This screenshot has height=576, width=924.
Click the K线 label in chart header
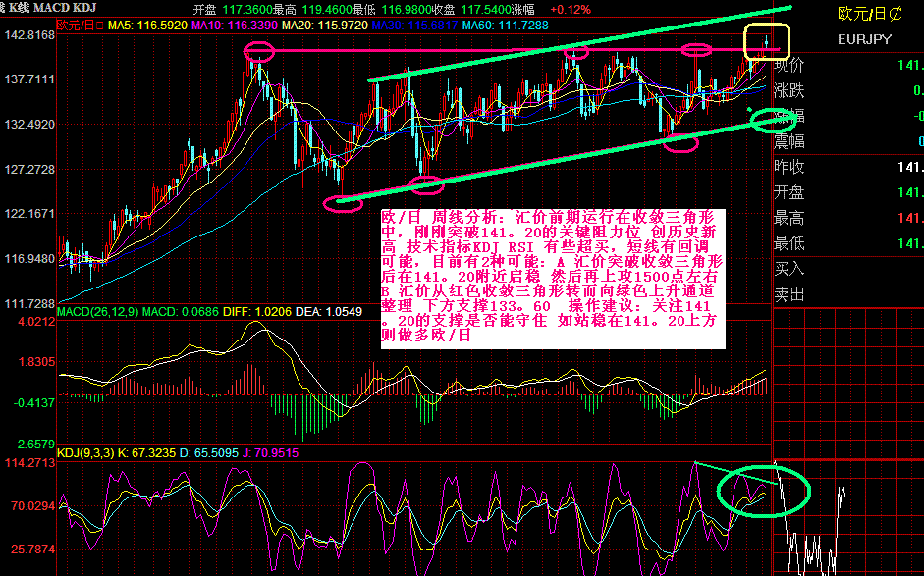tap(19, 8)
